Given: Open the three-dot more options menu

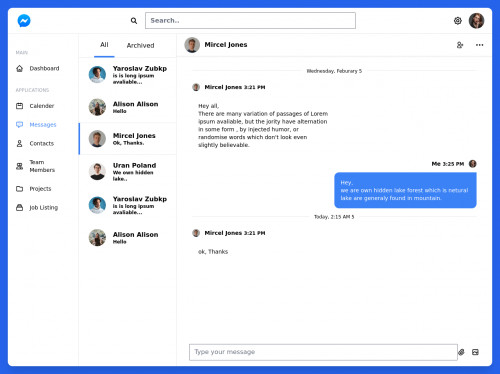Looking at the screenshot, I should (x=479, y=45).
